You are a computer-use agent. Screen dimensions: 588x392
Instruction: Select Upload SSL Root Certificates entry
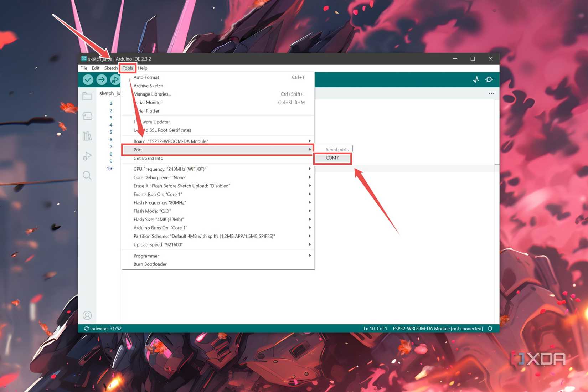[218, 130]
